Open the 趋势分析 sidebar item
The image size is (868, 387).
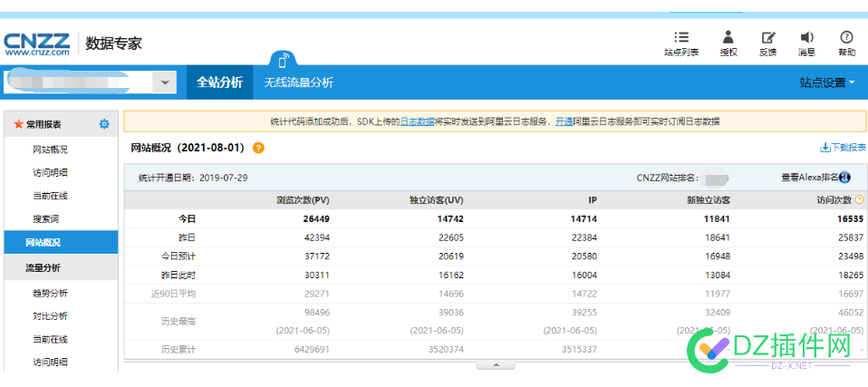[51, 294]
